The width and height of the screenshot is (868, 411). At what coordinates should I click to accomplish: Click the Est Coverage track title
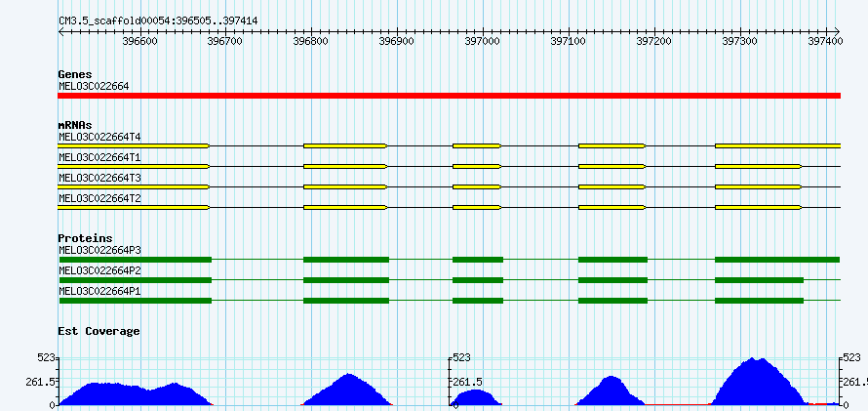tap(99, 331)
